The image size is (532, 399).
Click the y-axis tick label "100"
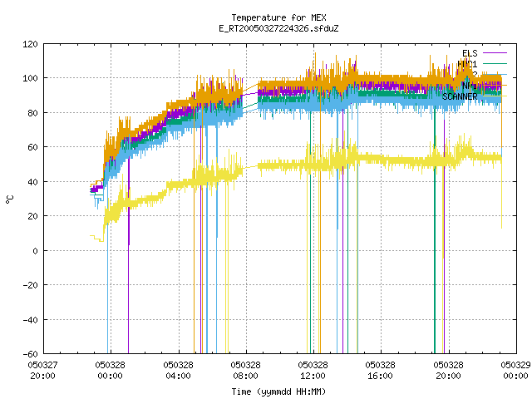pos(30,78)
